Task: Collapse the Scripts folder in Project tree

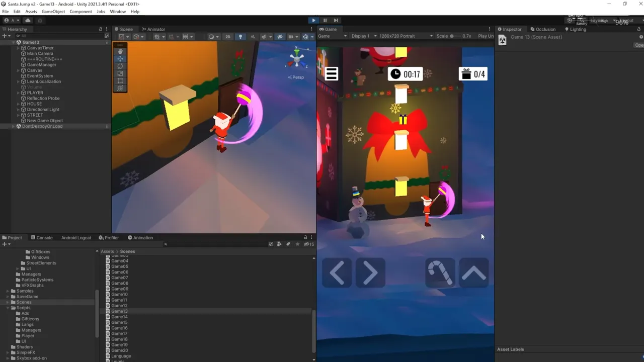Action: (x=8, y=308)
